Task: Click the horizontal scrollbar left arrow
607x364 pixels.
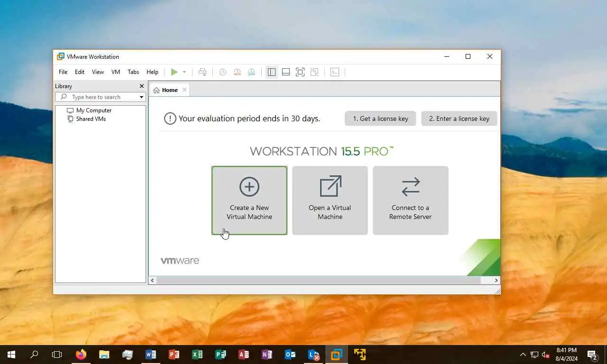Action: pos(153,280)
